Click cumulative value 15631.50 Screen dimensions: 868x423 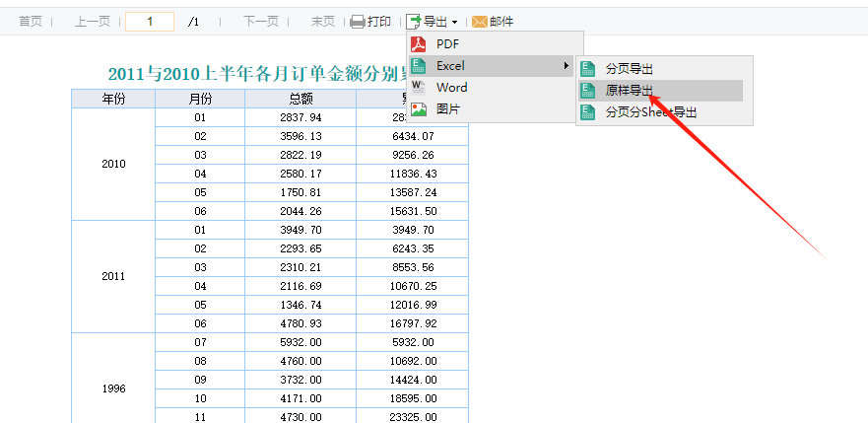(x=413, y=211)
